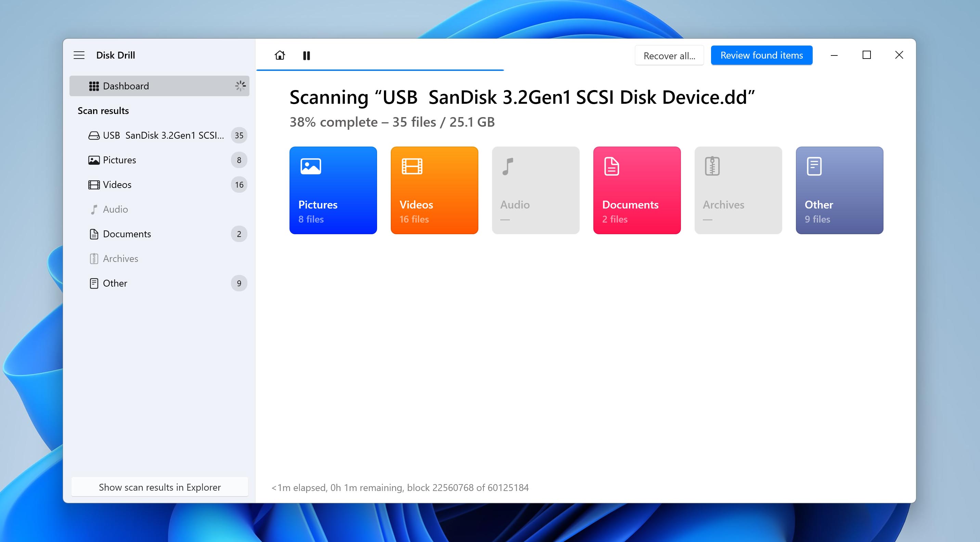The width and height of the screenshot is (980, 542).
Task: Click the Recover all... button
Action: pos(669,55)
